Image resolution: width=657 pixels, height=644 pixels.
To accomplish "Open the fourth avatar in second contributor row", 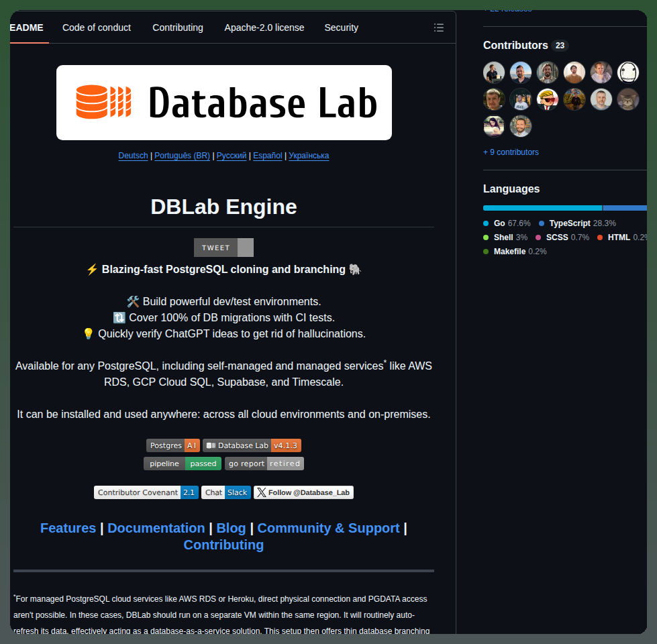I will click(x=574, y=99).
